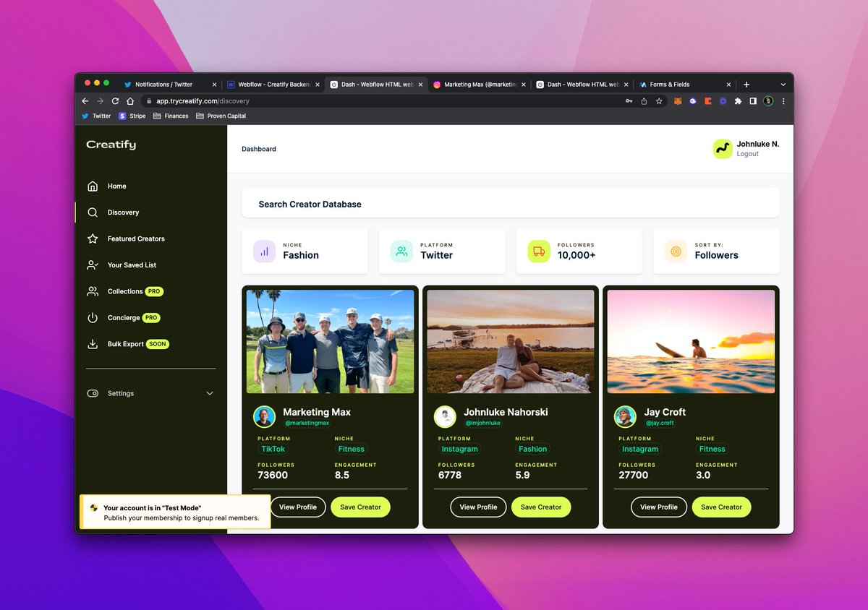This screenshot has width=868, height=610.
Task: Open the Proven Capital bookmark folder
Action: 221,116
